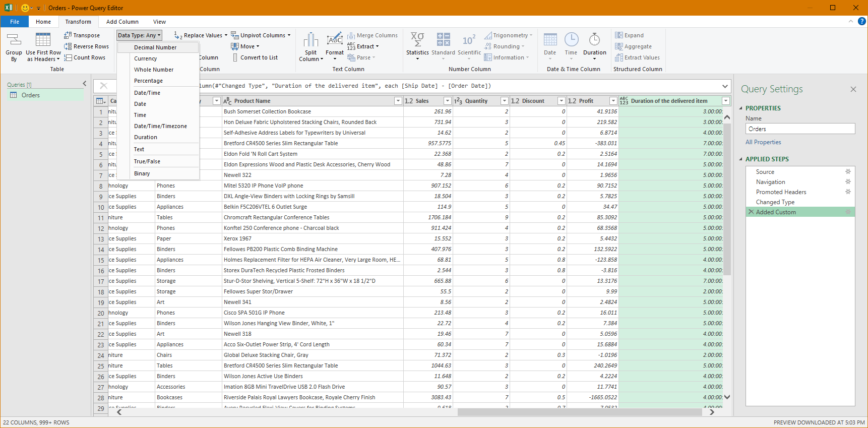
Task: Open the Statistics sigma icon
Action: [417, 40]
